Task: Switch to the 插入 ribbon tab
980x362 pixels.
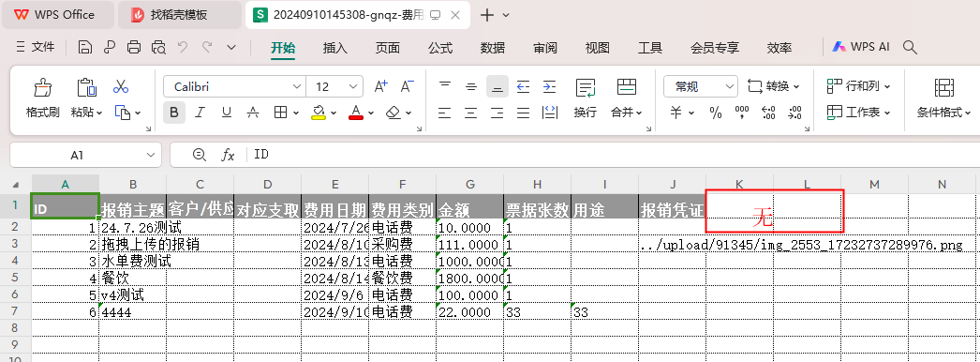Action: pyautogui.click(x=335, y=48)
